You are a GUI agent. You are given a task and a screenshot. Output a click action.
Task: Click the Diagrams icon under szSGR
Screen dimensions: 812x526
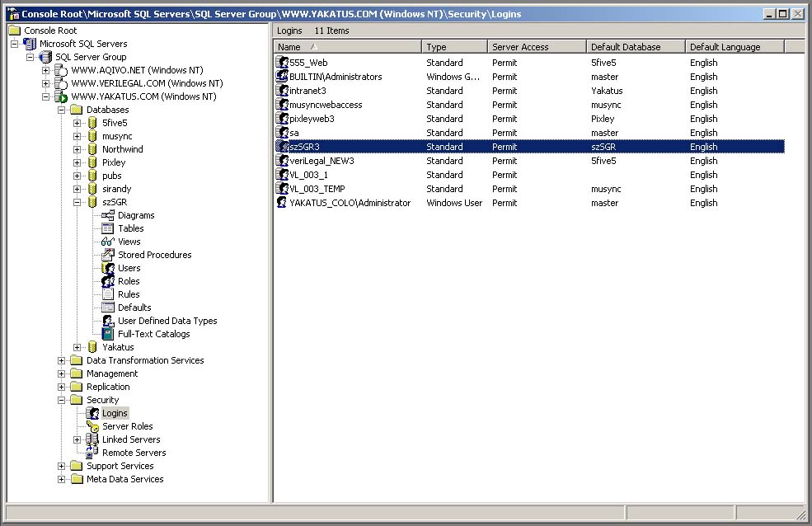point(108,215)
